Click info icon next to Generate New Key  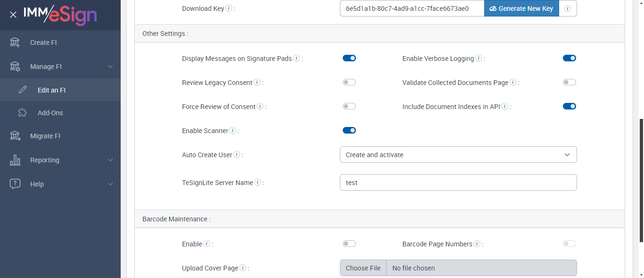[x=568, y=8]
